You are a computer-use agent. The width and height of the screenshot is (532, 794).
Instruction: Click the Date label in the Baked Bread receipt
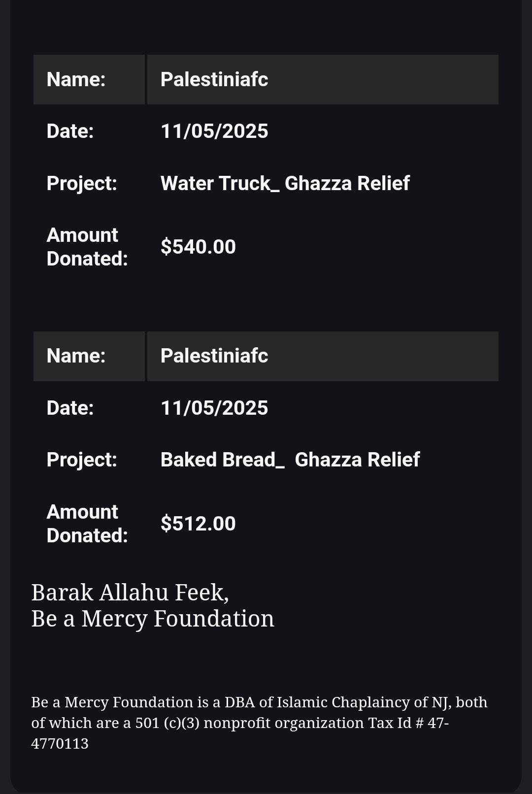point(70,408)
